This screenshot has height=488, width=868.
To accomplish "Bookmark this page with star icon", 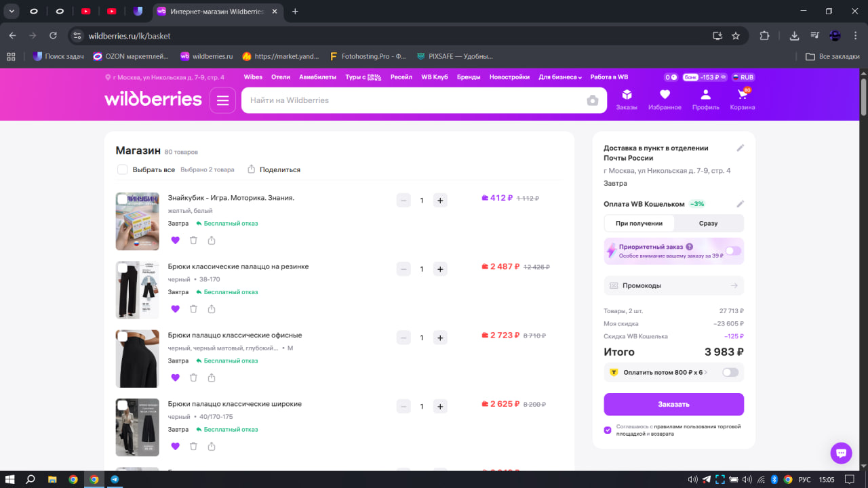I will pyautogui.click(x=736, y=36).
